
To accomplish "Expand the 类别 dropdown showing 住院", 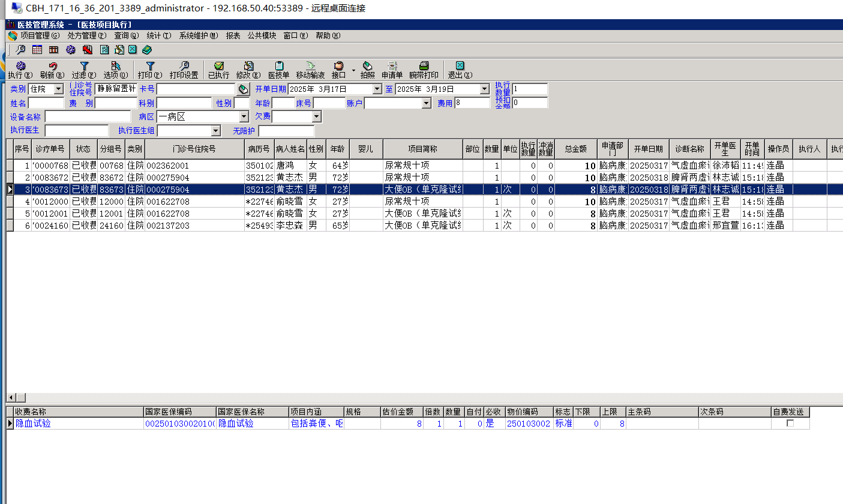I will point(58,89).
